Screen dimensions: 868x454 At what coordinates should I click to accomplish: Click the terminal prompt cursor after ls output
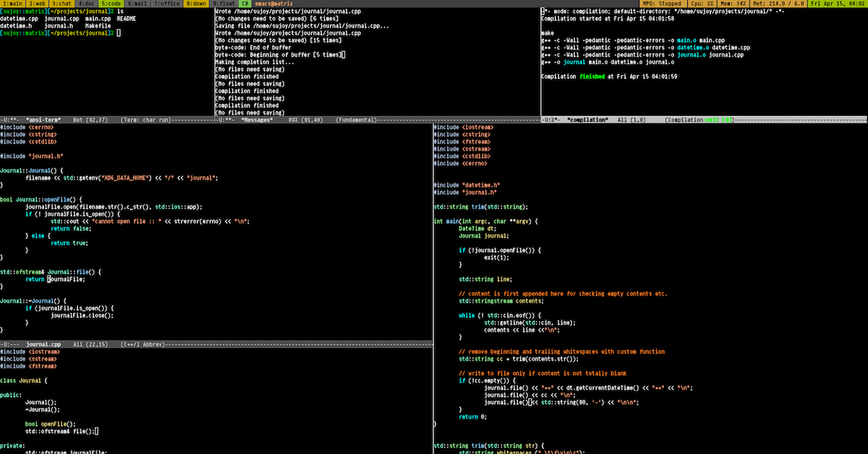tap(118, 33)
